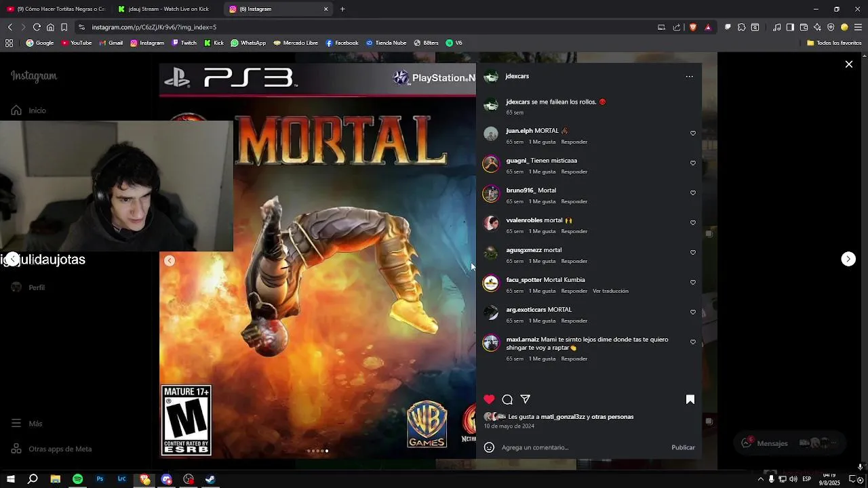View 'otras personas' who liked the post
This screenshot has height=488, width=868.
[612, 417]
